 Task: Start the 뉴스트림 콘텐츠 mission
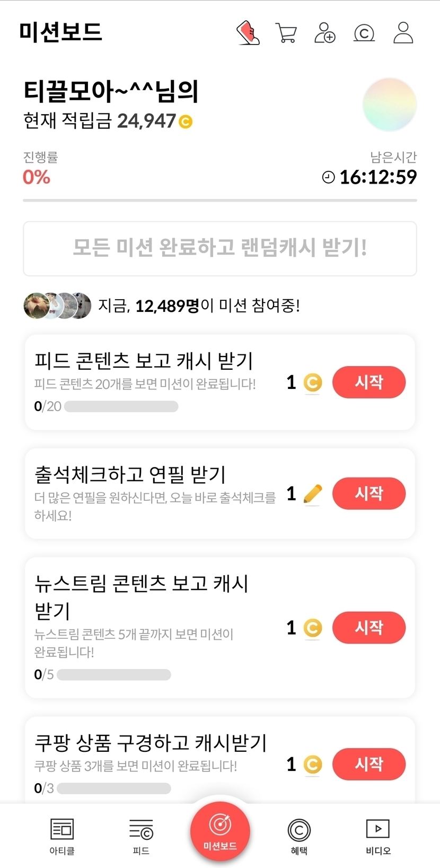[369, 628]
